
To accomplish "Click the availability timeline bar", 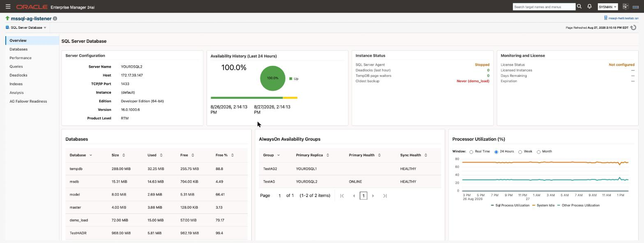I will (x=254, y=98).
